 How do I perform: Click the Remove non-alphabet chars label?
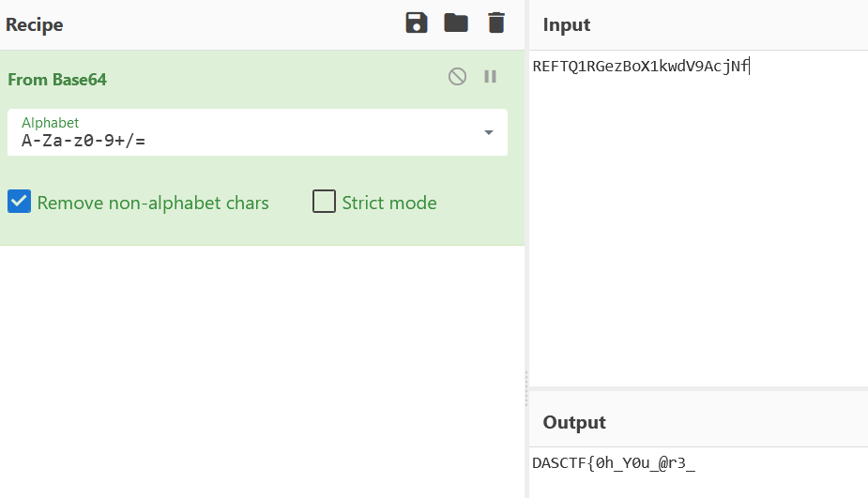(x=153, y=204)
